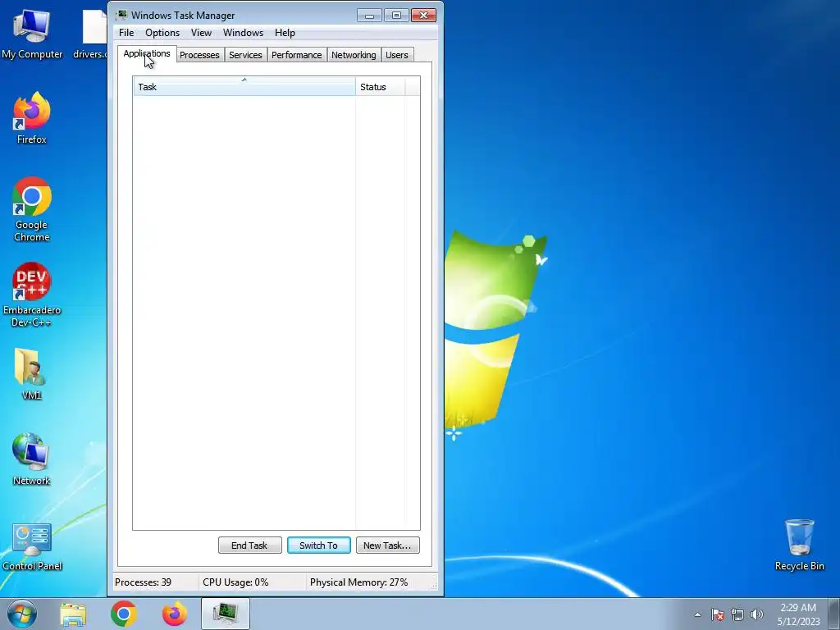
Task: Open the Help menu
Action: coord(285,33)
